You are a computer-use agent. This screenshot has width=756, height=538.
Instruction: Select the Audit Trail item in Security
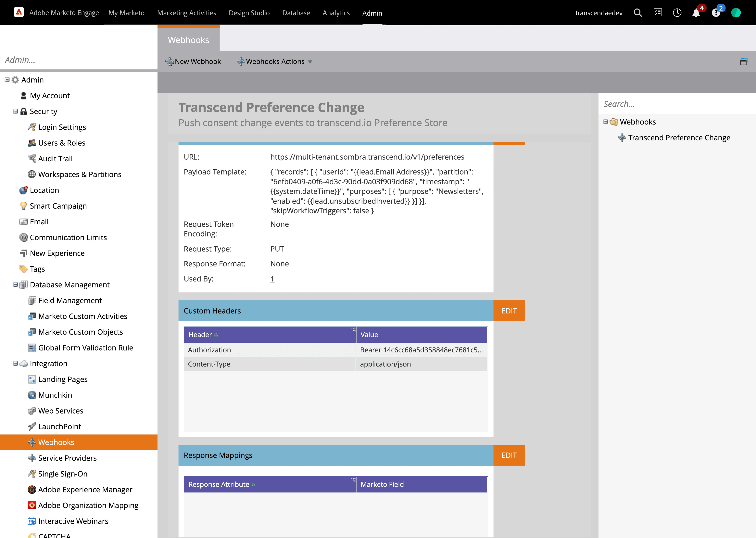[x=55, y=158]
